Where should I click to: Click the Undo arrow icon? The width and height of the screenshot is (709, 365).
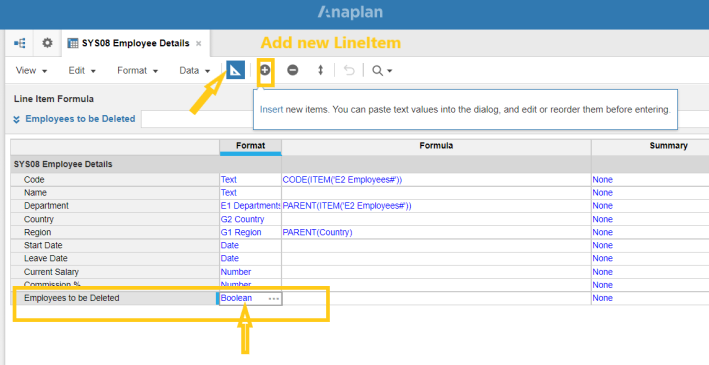point(349,70)
